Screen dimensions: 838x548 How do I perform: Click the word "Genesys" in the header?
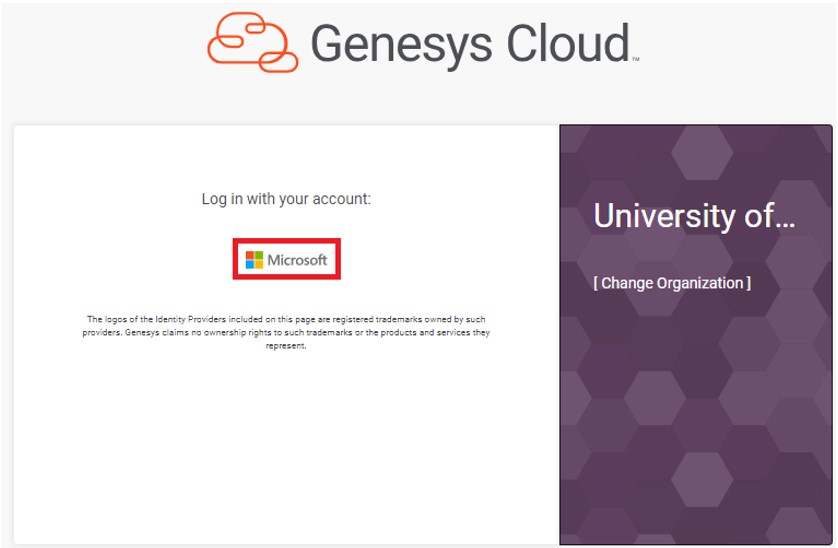(398, 43)
